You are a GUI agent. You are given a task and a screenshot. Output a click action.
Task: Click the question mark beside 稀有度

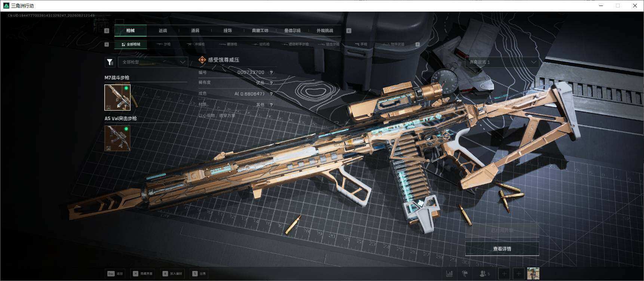click(271, 83)
